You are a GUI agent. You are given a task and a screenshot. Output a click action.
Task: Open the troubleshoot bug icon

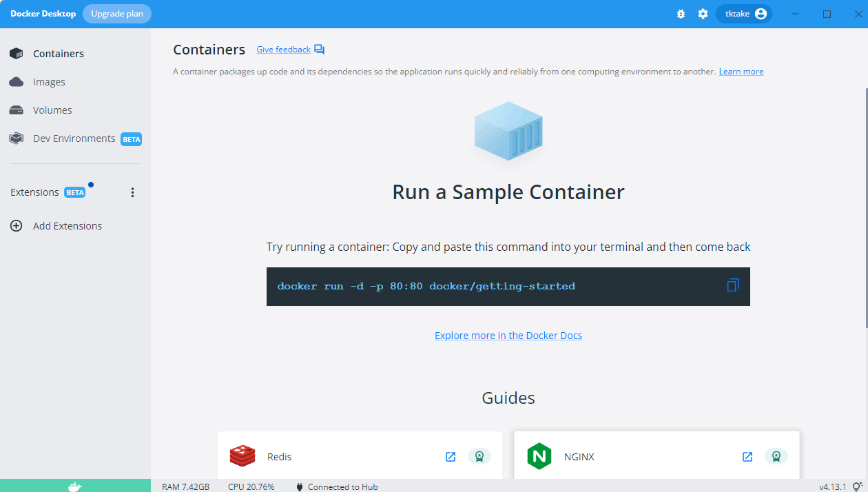(681, 14)
